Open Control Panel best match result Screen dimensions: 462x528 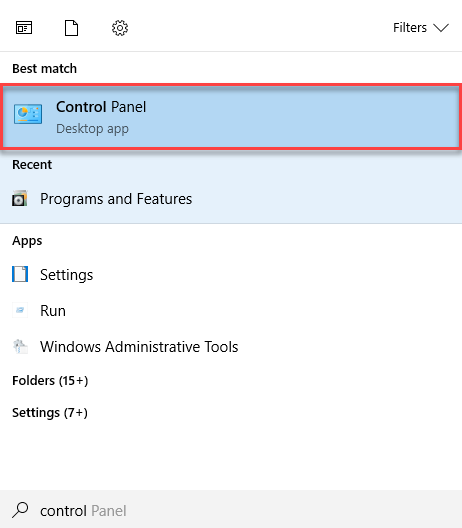pyautogui.click(x=231, y=117)
